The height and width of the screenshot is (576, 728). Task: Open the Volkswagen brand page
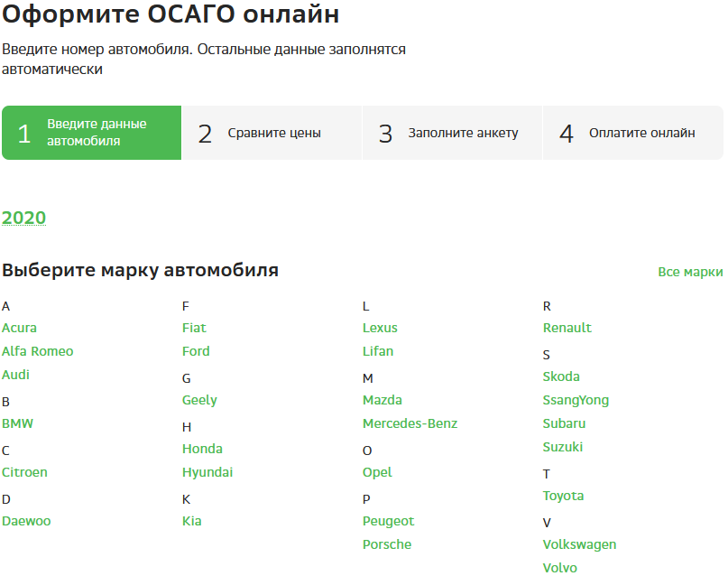coord(578,543)
